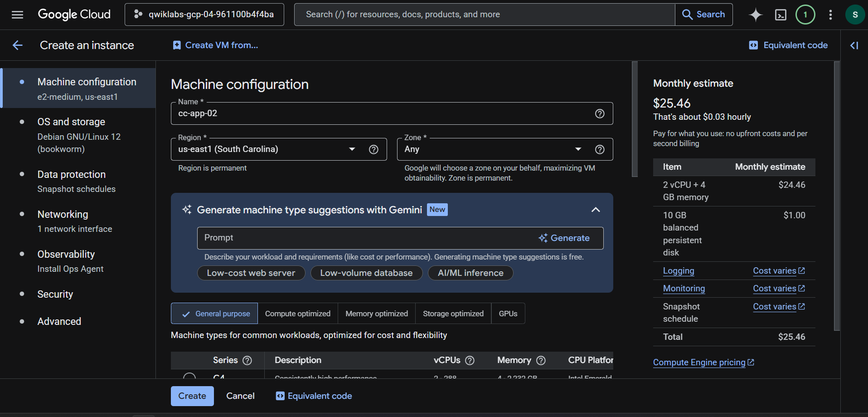This screenshot has width=868, height=417.
Task: Open the Security section
Action: 79,294
